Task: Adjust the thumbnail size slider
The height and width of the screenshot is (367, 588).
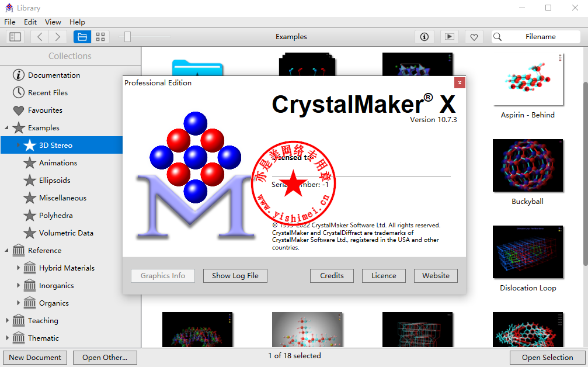Action: tap(127, 37)
